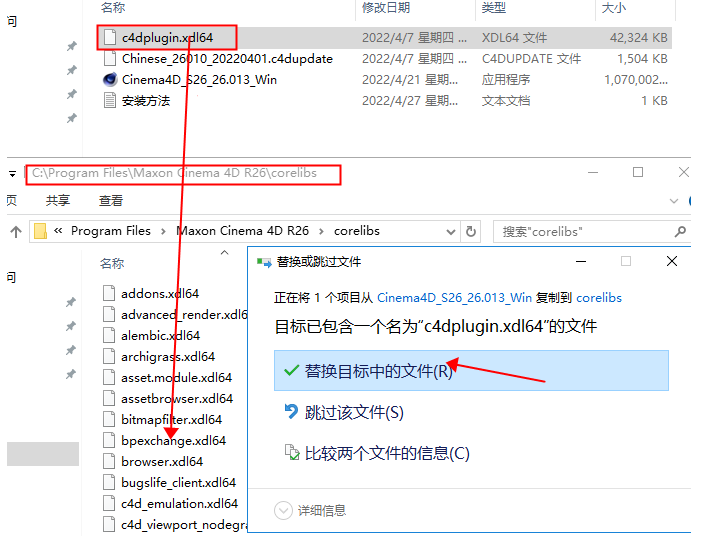Click Program Files in the breadcrumb

[111, 231]
